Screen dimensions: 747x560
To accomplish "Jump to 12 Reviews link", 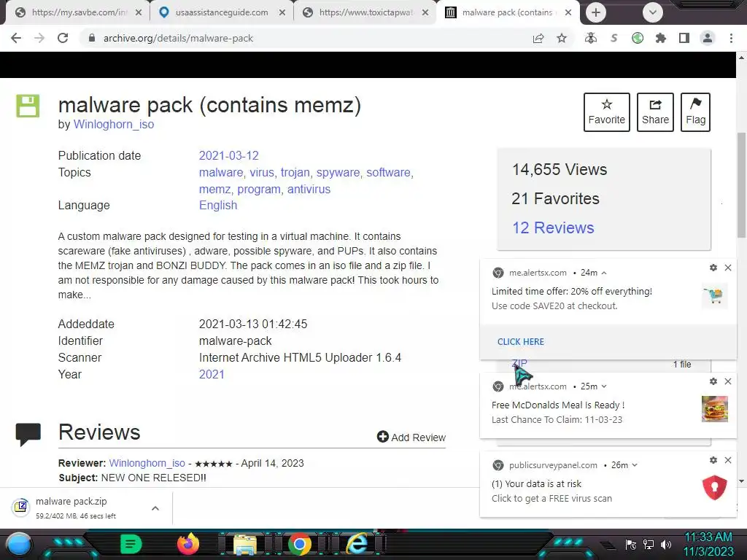I will tap(553, 227).
